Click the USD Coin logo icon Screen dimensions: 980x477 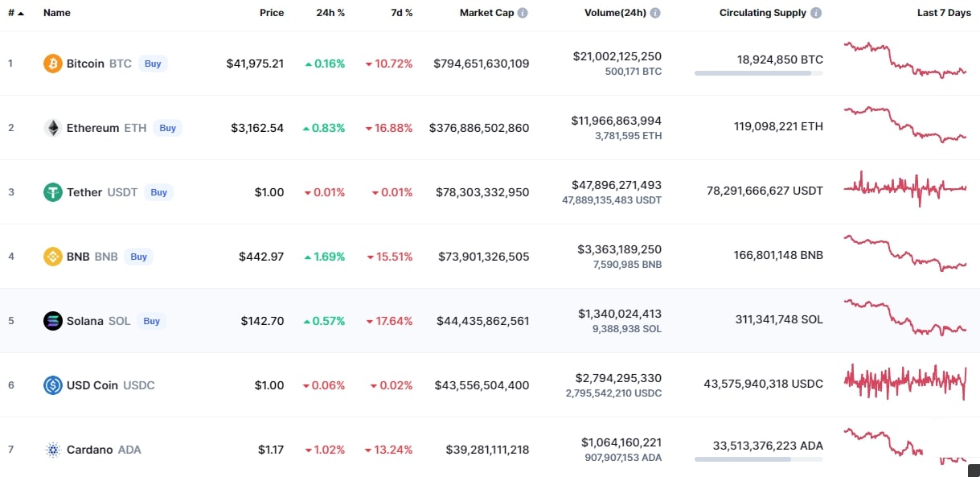52,385
